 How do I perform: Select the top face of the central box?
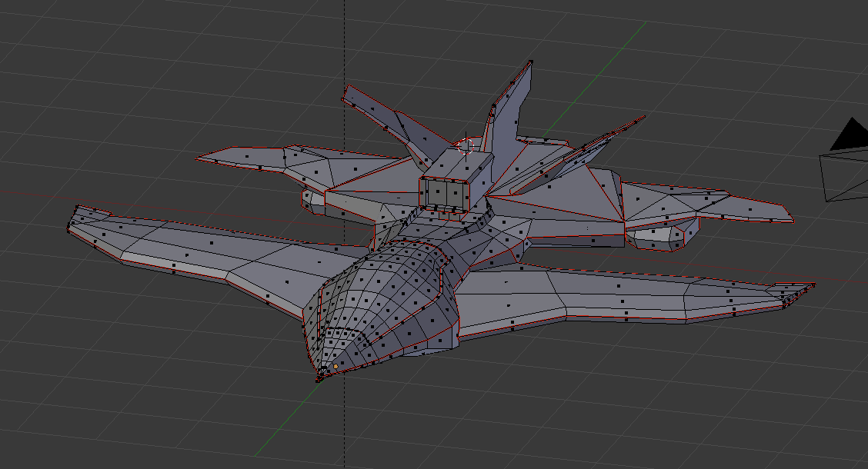459,163
